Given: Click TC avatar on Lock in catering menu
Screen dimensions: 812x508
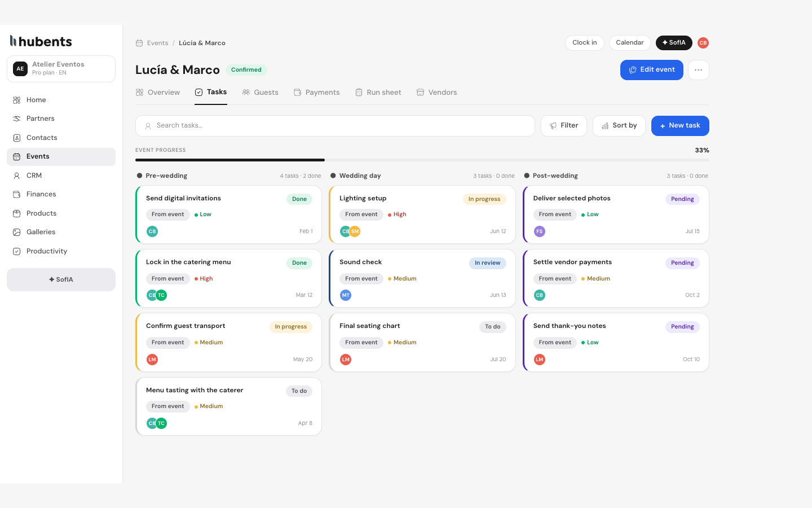Looking at the screenshot, I should pos(161,295).
